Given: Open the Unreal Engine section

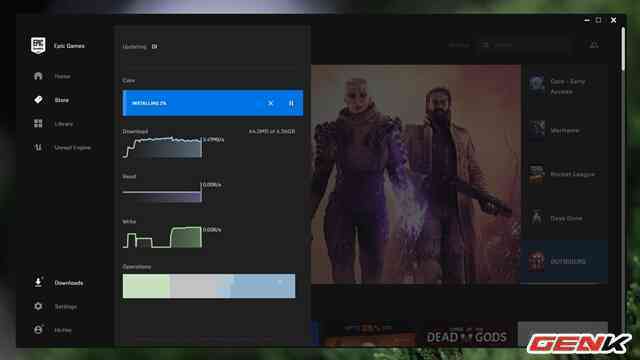Looking at the screenshot, I should click(72, 147).
